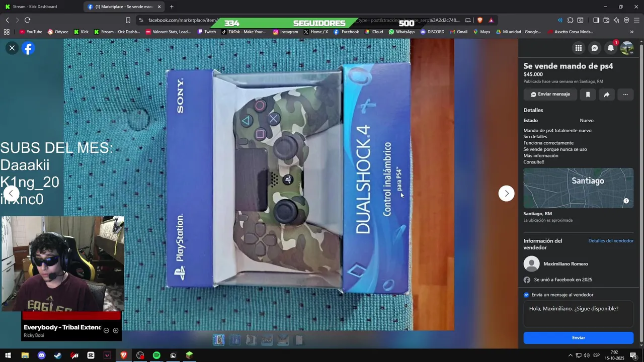Open the DISCORD bookmark
The image size is (644, 362).
click(432, 32)
